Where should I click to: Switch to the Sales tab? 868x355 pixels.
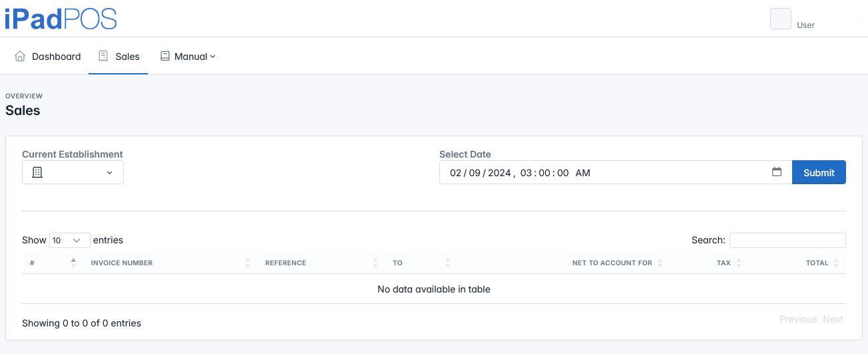(127, 57)
